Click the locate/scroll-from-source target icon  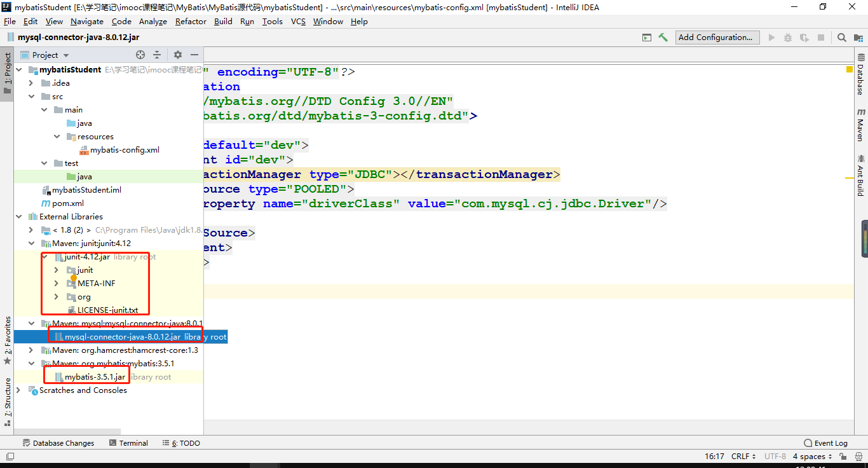point(140,55)
